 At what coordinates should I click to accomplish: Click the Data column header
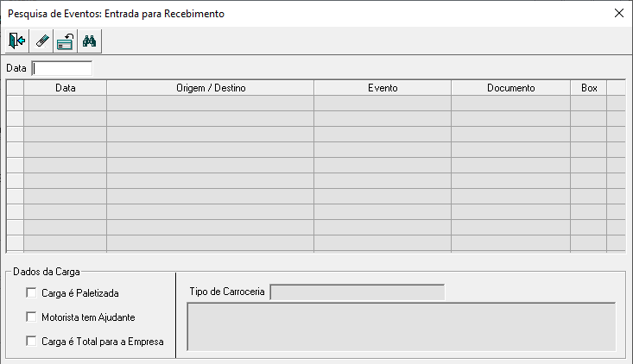coord(65,88)
